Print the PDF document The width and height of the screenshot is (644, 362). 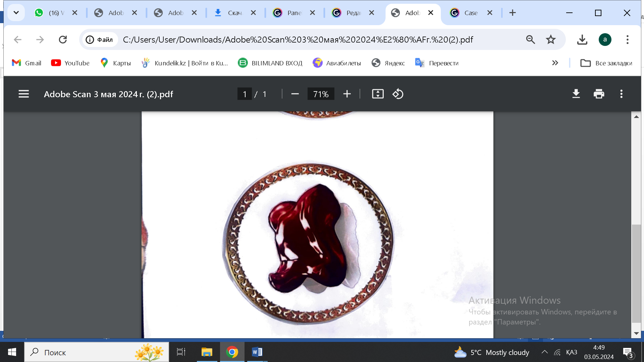599,94
